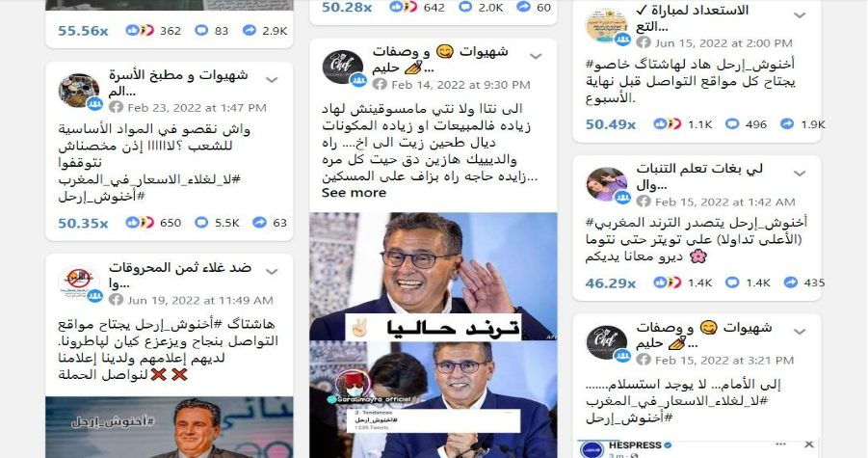868x458 pixels.
Task: Click share icon with 1.9K shares
Action: (x=787, y=124)
